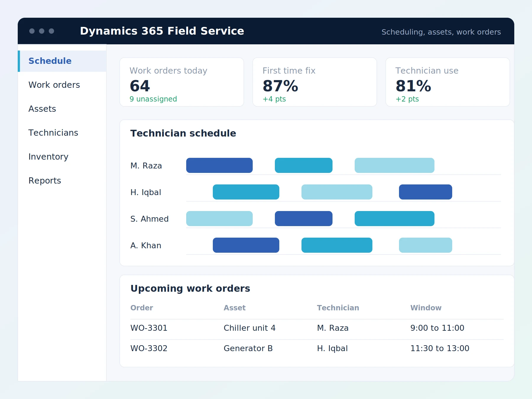532x399 pixels.
Task: Sort by the Order column header
Action: click(142, 308)
